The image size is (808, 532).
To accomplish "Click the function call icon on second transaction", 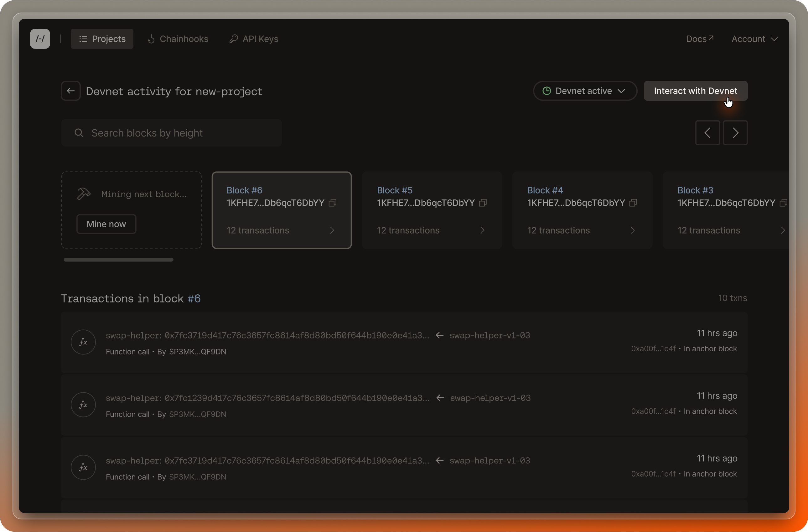I will (x=83, y=404).
